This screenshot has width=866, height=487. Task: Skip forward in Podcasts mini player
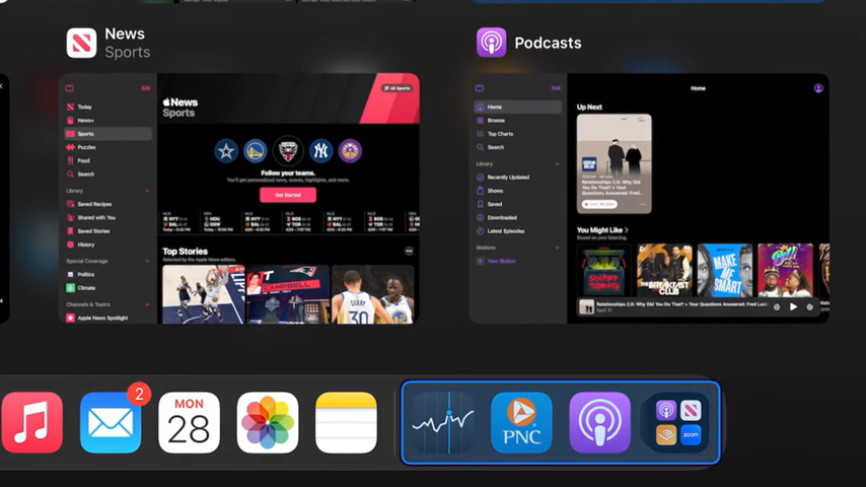click(x=810, y=307)
